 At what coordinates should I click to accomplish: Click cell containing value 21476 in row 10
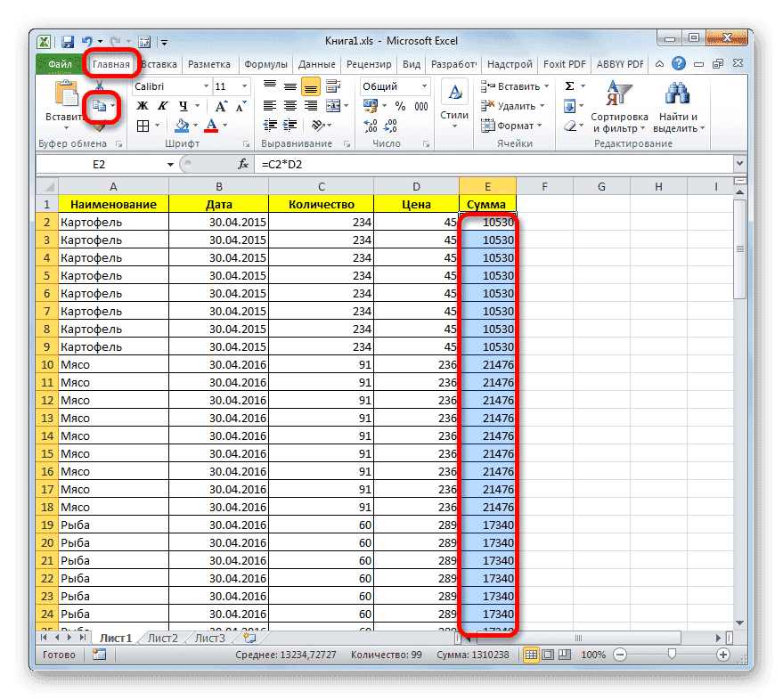pos(487,364)
